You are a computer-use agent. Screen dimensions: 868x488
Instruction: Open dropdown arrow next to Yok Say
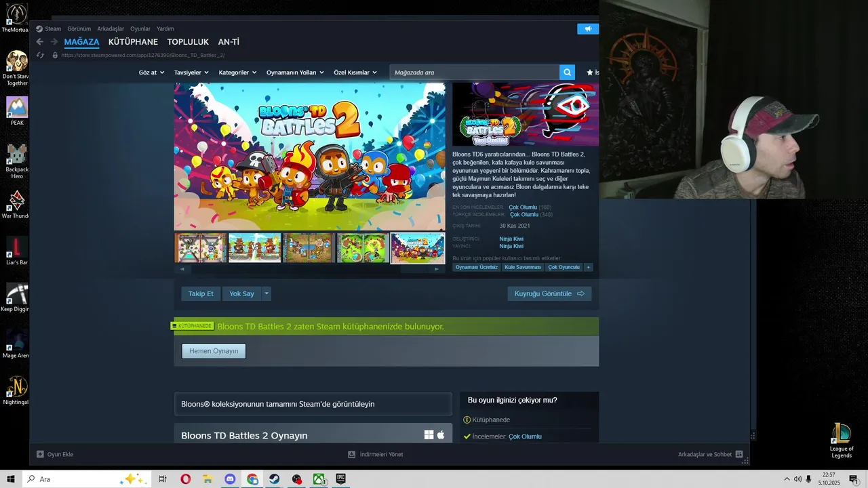[267, 293]
